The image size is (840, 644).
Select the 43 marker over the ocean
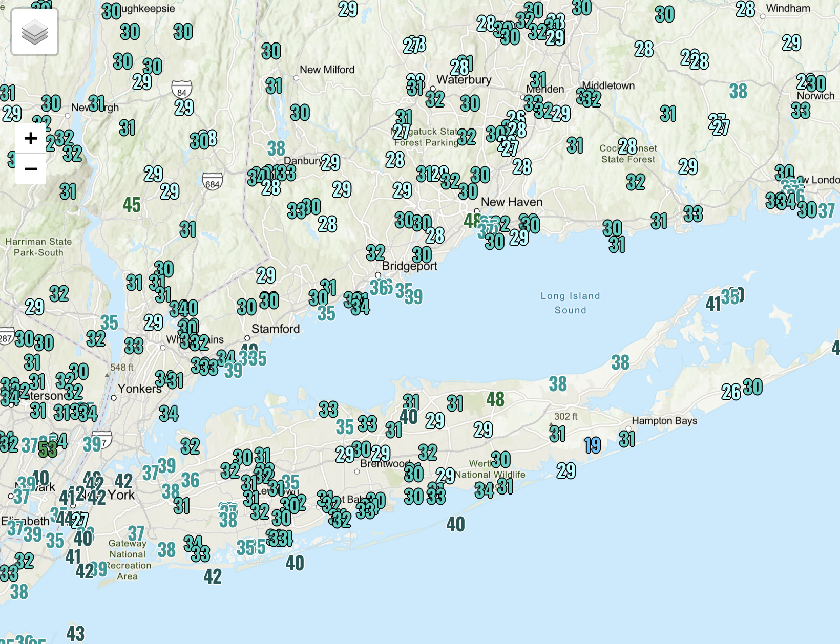(75, 634)
